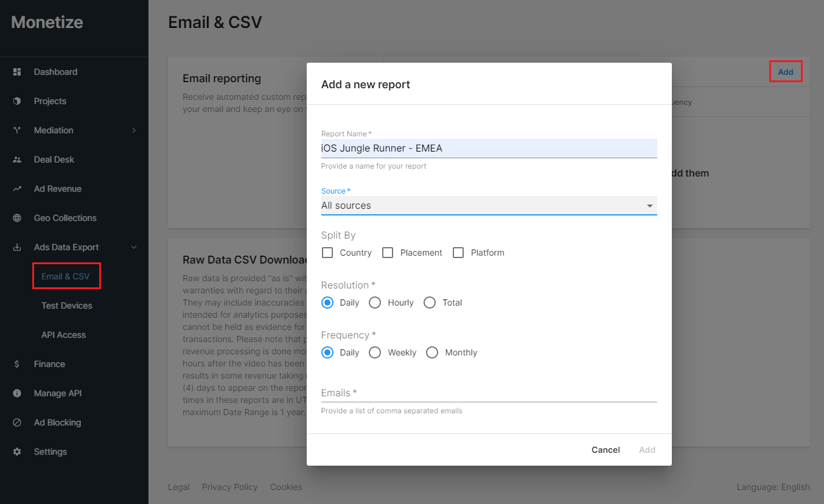Cancel the new report dialog
824x504 pixels.
click(606, 450)
